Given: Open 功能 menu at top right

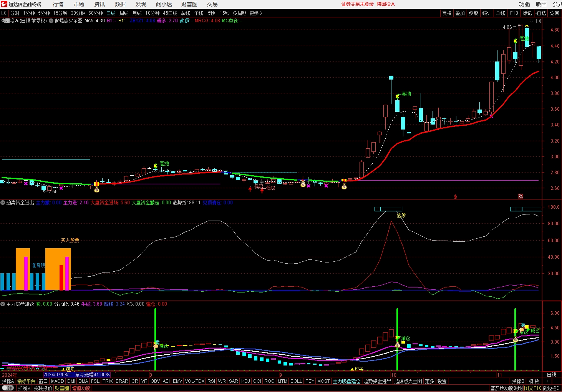Looking at the screenshot, I should 524,4.
